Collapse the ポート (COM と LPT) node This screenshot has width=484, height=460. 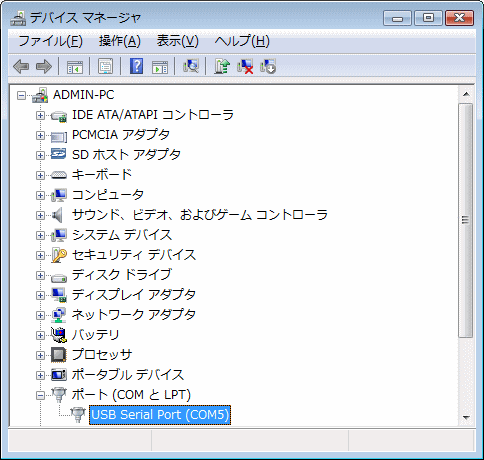point(40,395)
